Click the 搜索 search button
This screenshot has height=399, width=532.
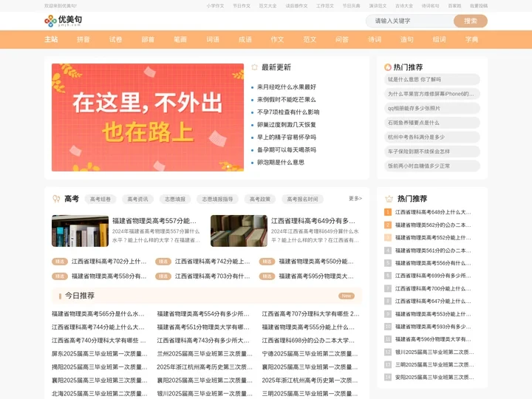pyautogui.click(x=471, y=21)
